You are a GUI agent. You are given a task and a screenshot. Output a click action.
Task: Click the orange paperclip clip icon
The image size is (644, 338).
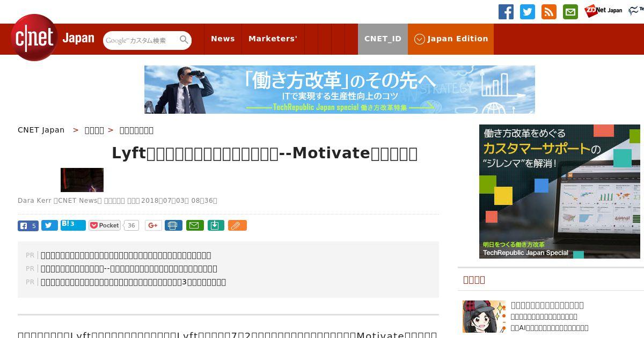click(237, 225)
